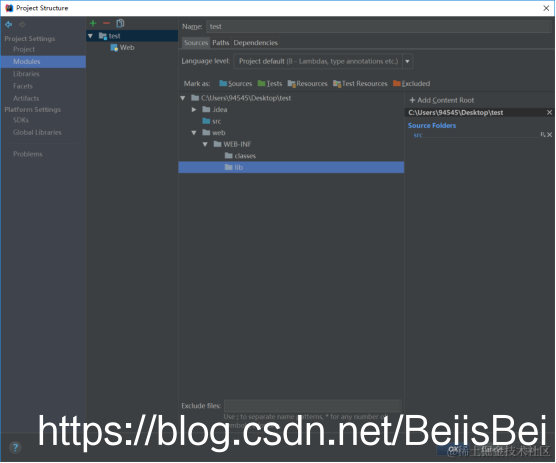
Task: Open the help question mark icon
Action: point(15,447)
